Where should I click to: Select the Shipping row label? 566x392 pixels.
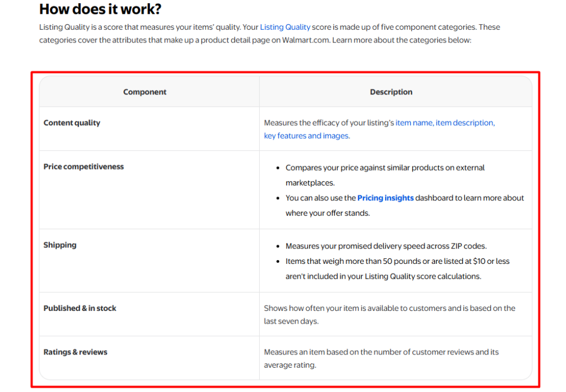click(x=60, y=245)
